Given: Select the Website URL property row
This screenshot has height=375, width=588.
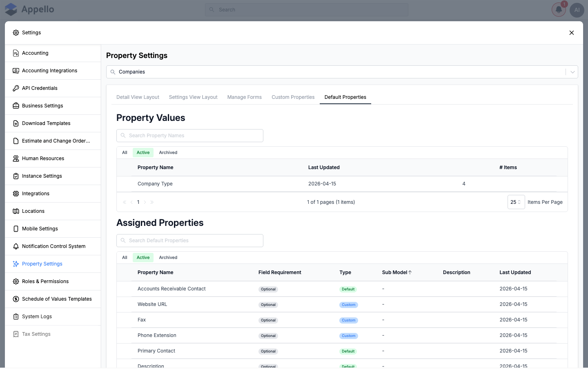Looking at the screenshot, I should click(342, 304).
